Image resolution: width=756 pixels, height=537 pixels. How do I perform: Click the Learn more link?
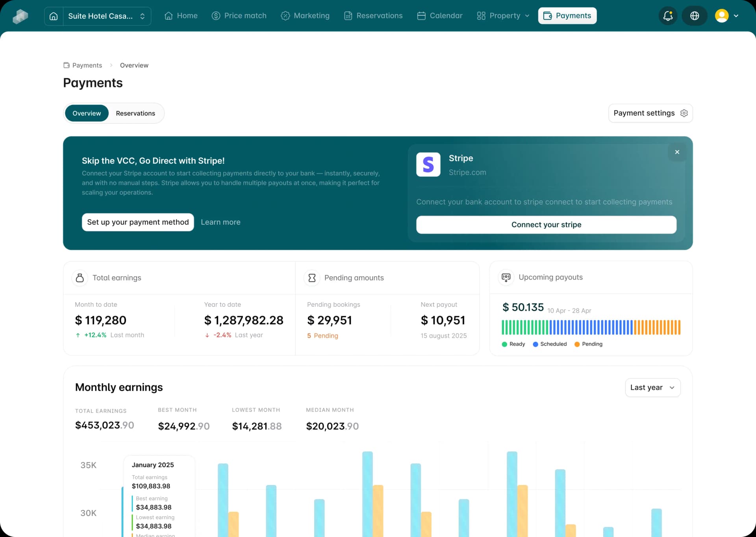(x=220, y=222)
